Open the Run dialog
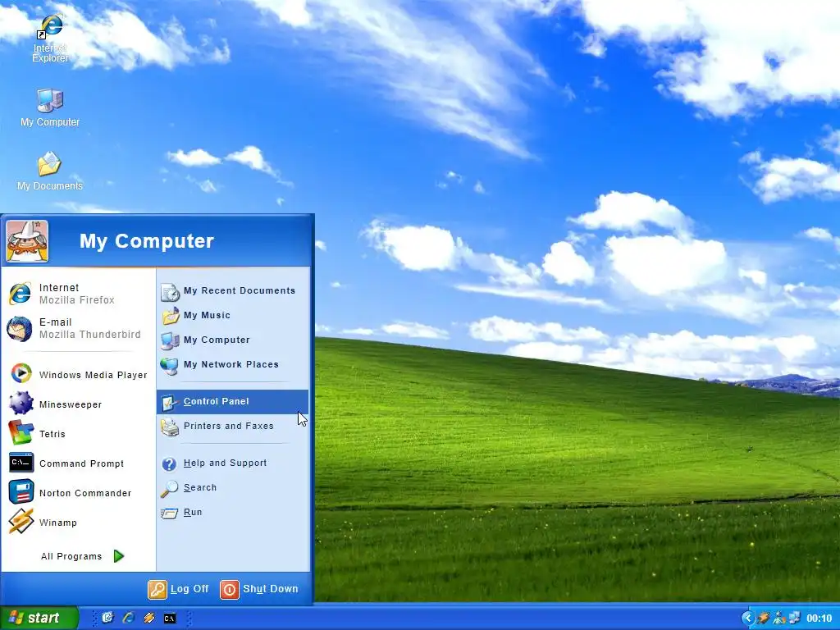 point(233,513)
